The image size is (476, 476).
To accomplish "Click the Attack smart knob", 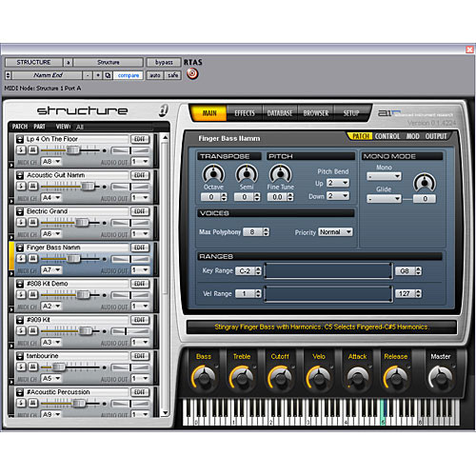I will pyautogui.click(x=357, y=377).
